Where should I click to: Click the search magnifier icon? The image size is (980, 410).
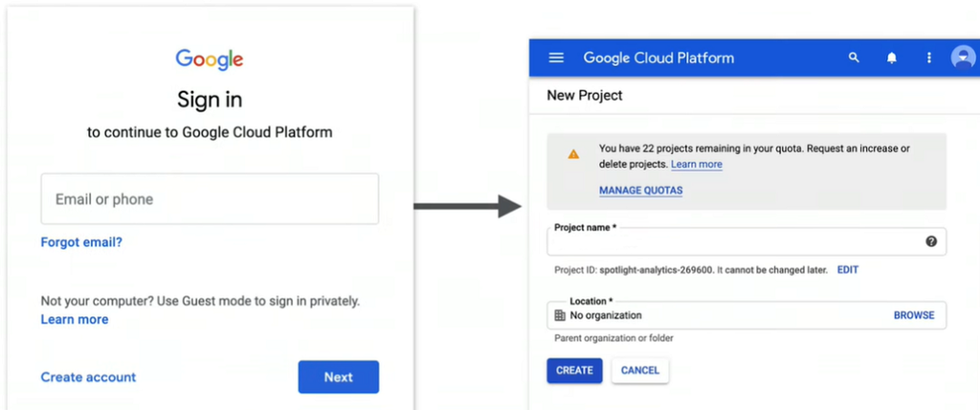coord(854,58)
